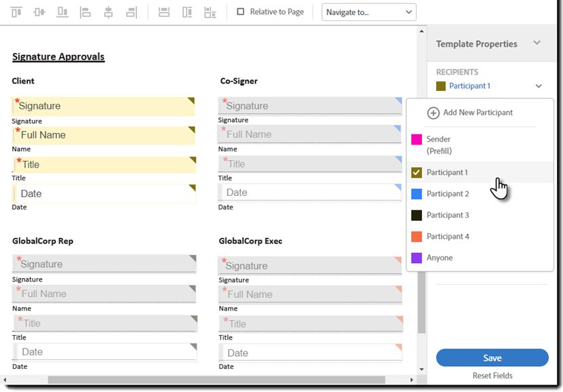The height and width of the screenshot is (392, 563).
Task: Click the match field width icon
Action: pyautogui.click(x=163, y=12)
